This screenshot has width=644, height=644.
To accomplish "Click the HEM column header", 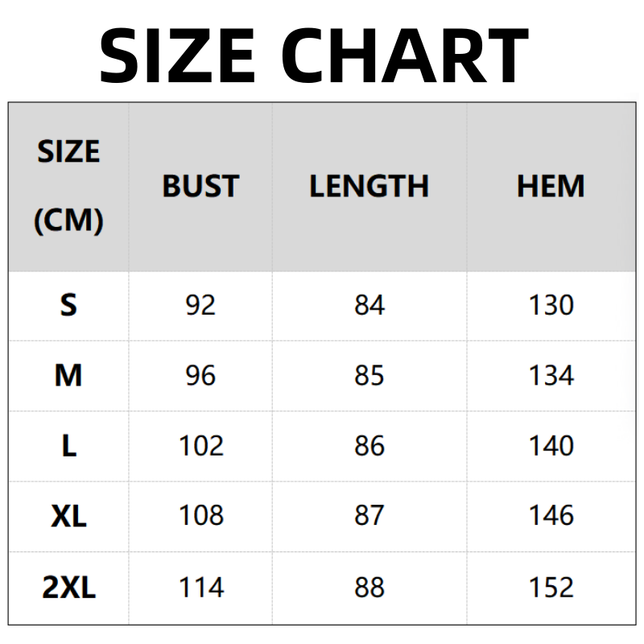I will 551,186.
